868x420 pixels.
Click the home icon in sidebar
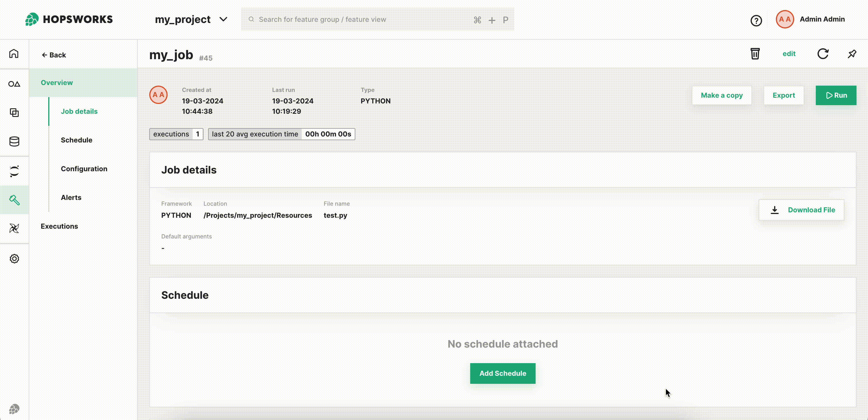point(14,54)
